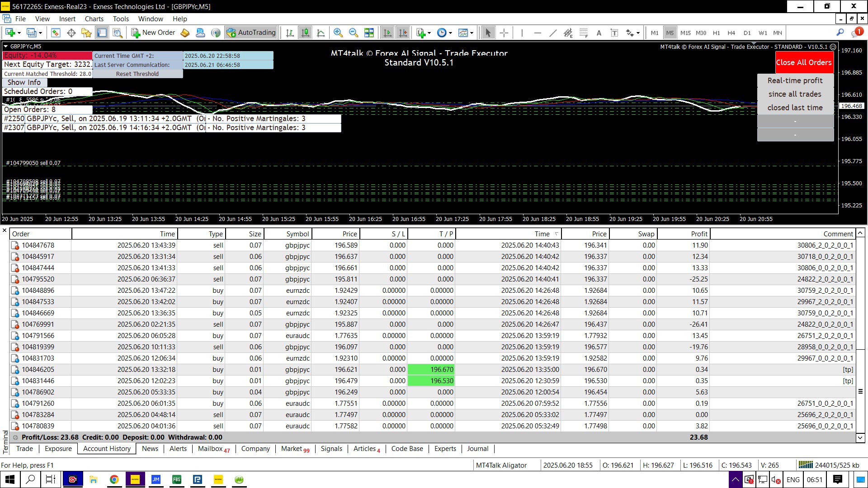Switch to the H1 timeframe
This screenshot has height=488, width=868.
click(x=716, y=33)
